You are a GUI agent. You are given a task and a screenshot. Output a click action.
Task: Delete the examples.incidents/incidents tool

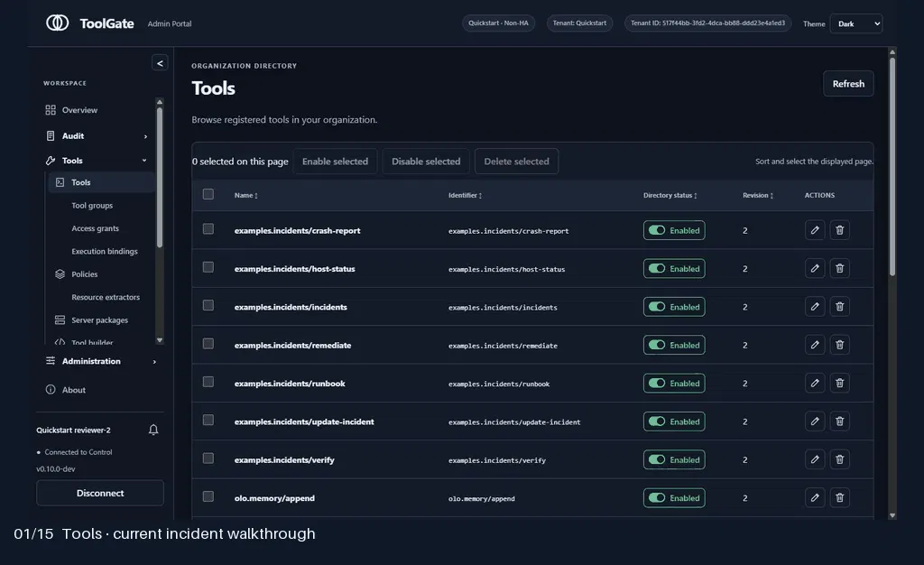(840, 307)
